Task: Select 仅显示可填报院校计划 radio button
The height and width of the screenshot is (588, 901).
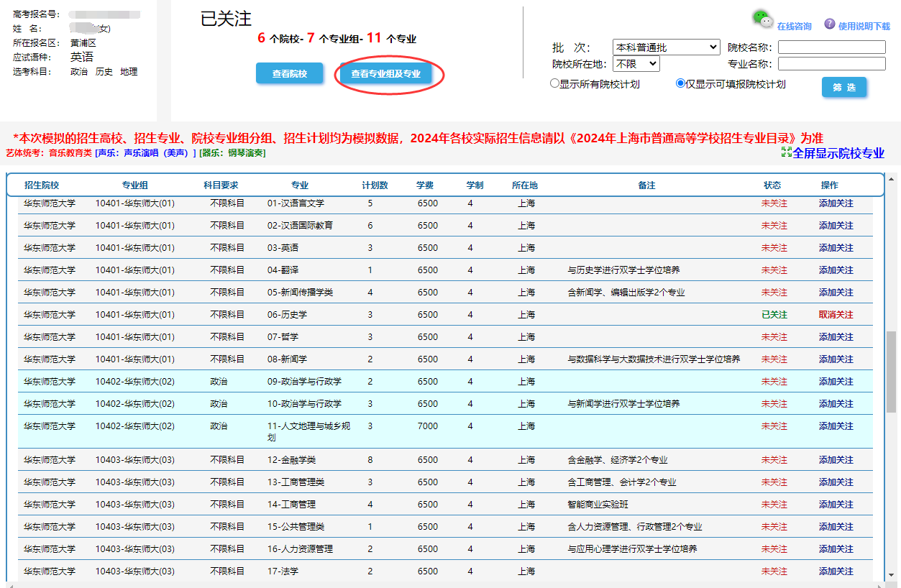Action: [680, 83]
